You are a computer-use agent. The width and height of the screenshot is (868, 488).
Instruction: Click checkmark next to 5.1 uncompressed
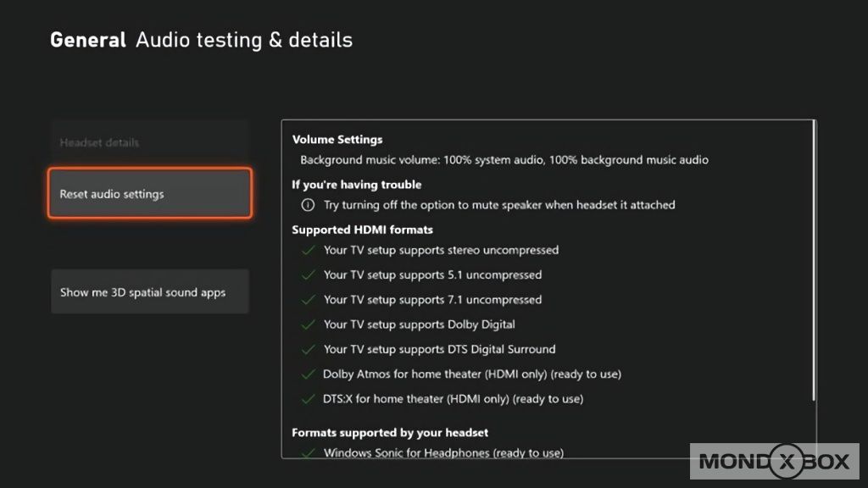coord(307,274)
